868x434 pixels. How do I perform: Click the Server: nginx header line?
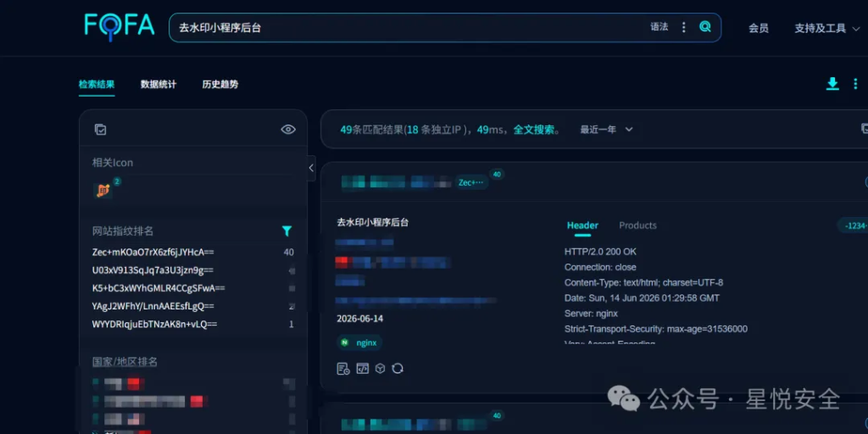pos(591,314)
